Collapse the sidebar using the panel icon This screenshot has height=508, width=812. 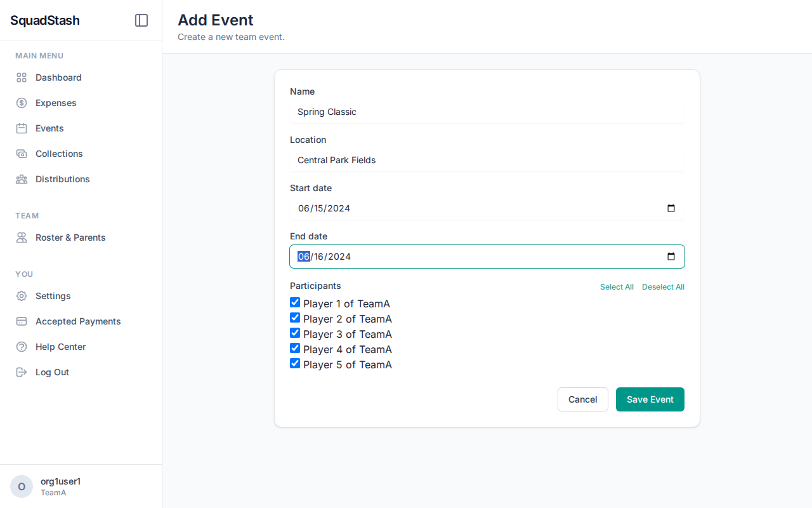[141, 20]
